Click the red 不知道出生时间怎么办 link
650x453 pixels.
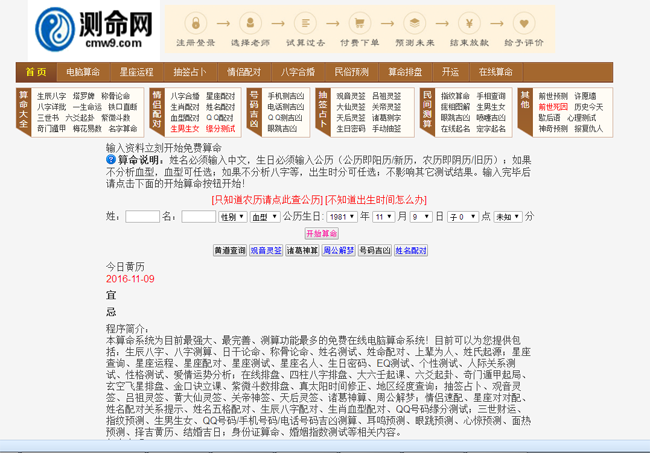376,200
